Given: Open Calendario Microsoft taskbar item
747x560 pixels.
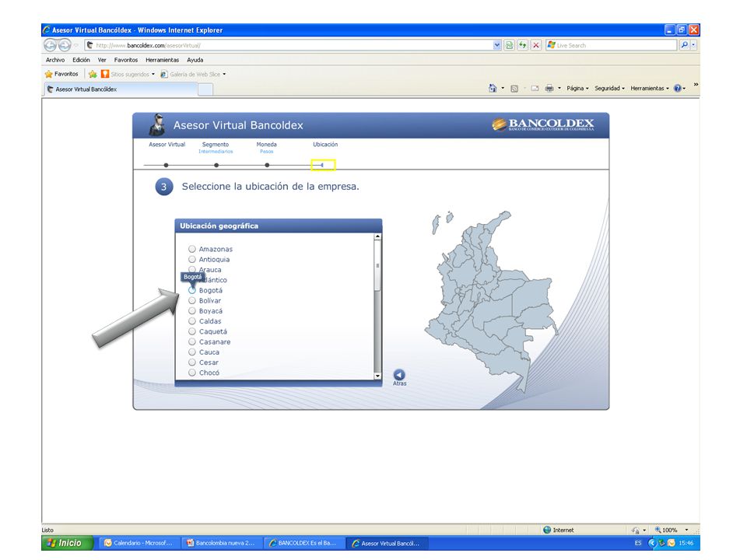Looking at the screenshot, I should pyautogui.click(x=139, y=543).
